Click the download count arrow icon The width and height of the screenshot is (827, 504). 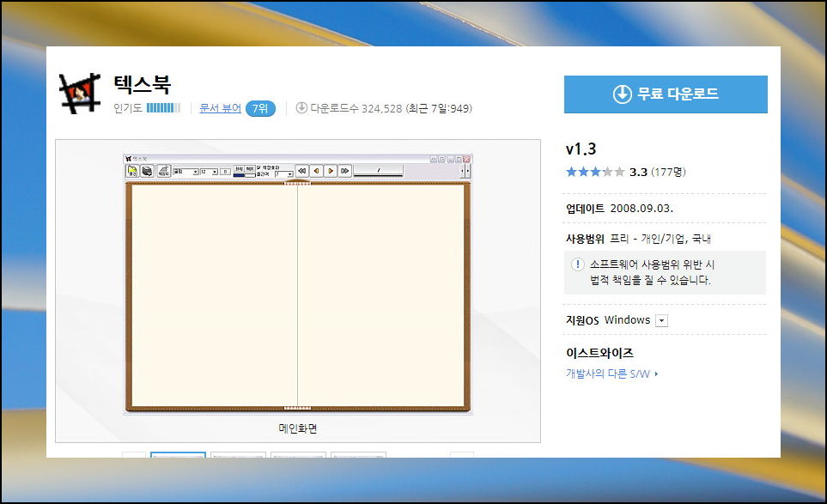(301, 107)
